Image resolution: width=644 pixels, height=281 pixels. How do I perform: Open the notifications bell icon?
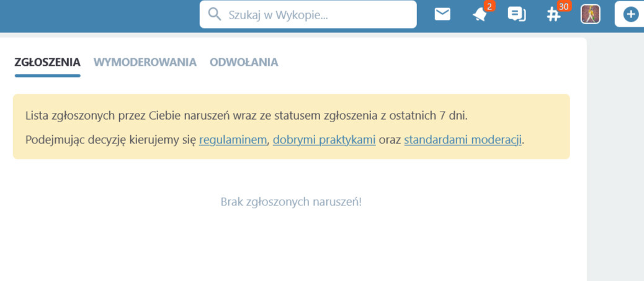pos(480,15)
